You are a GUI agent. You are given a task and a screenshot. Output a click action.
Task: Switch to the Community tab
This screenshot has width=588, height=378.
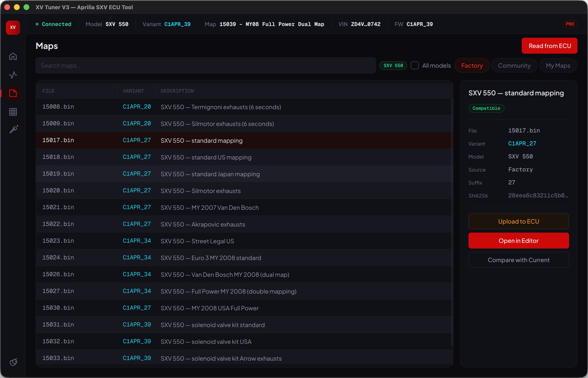(x=514, y=65)
